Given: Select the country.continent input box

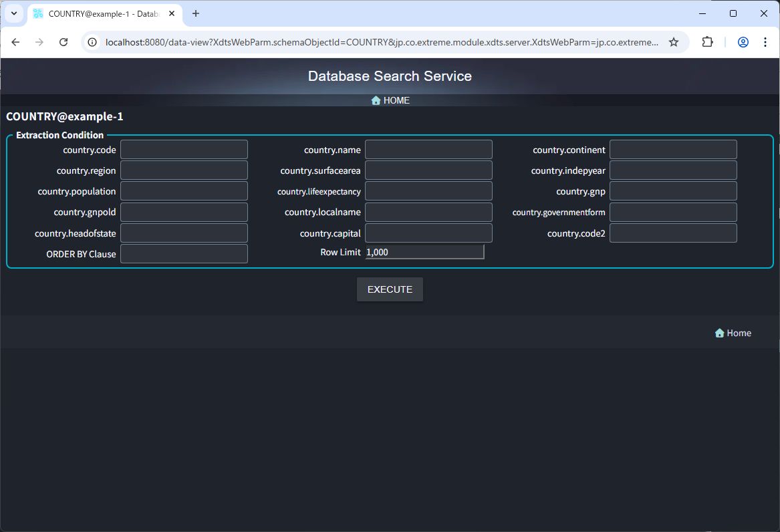Looking at the screenshot, I should [673, 150].
